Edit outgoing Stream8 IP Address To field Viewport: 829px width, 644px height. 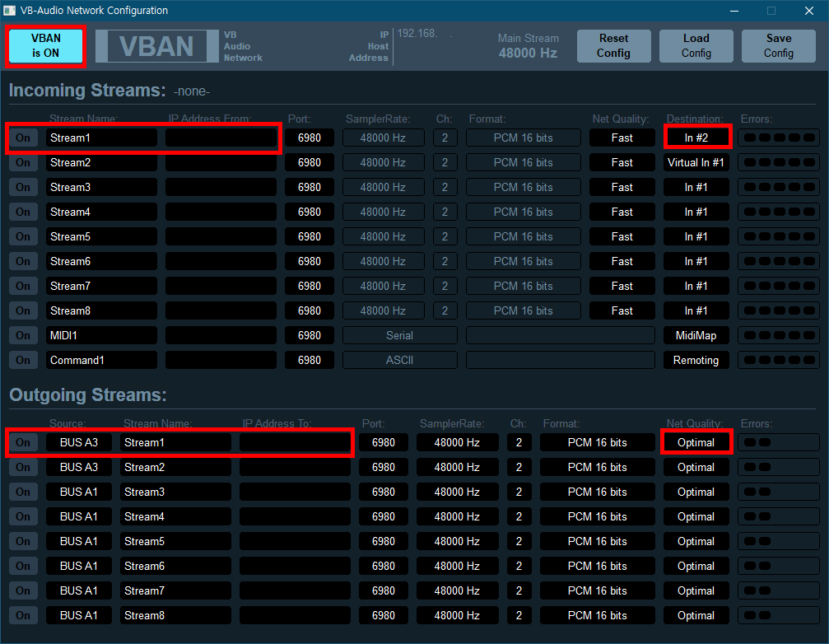pos(295,615)
